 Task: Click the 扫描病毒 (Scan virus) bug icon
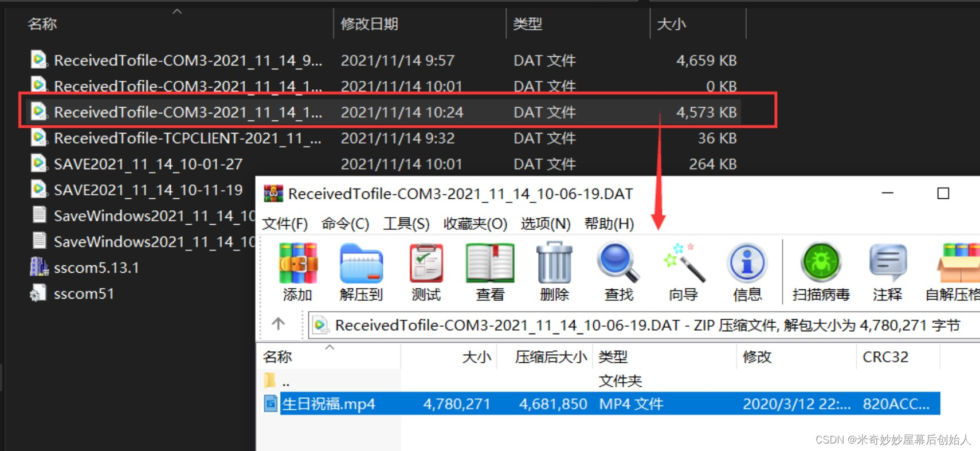pos(821,262)
